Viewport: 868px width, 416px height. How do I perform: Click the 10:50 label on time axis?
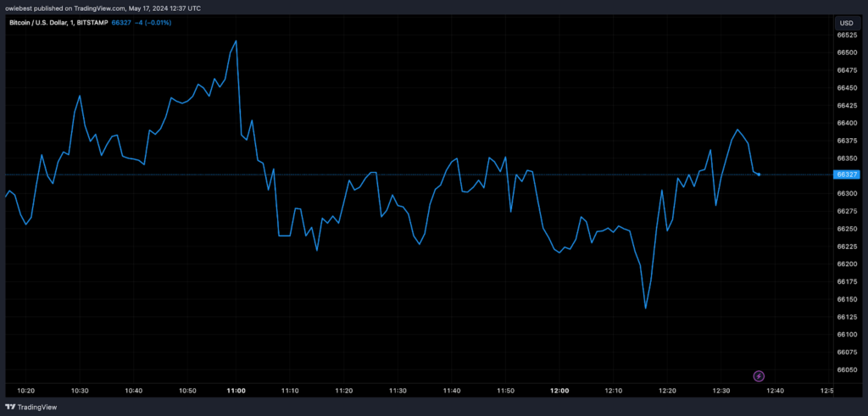coord(187,391)
